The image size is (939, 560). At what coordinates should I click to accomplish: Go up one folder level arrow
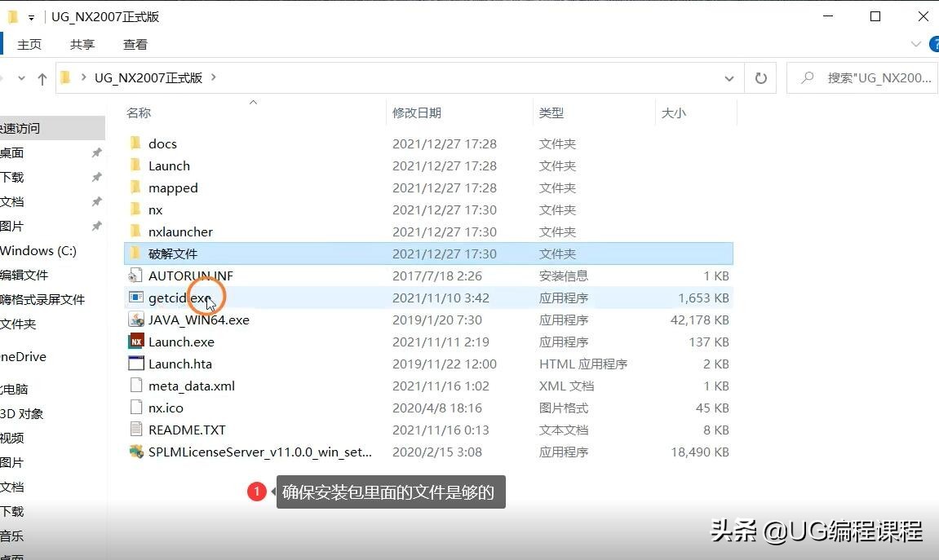(42, 78)
